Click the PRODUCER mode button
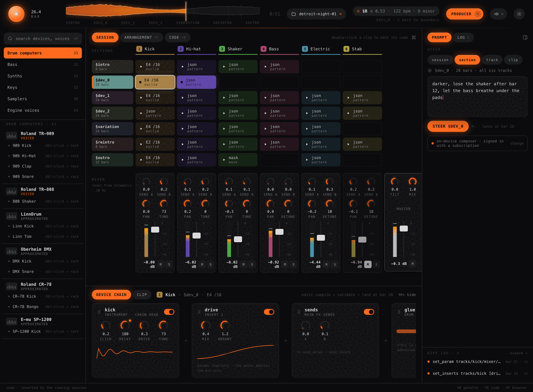The height and width of the screenshot is (392, 533). click(465, 14)
